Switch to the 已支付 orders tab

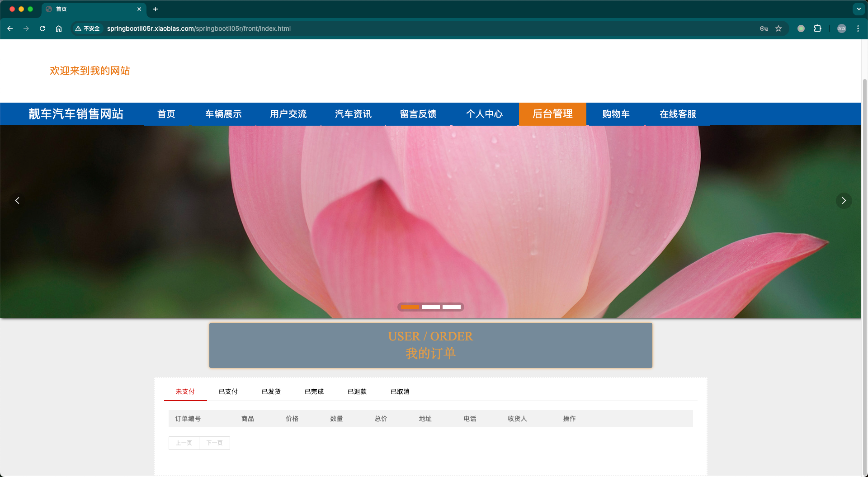click(x=228, y=392)
